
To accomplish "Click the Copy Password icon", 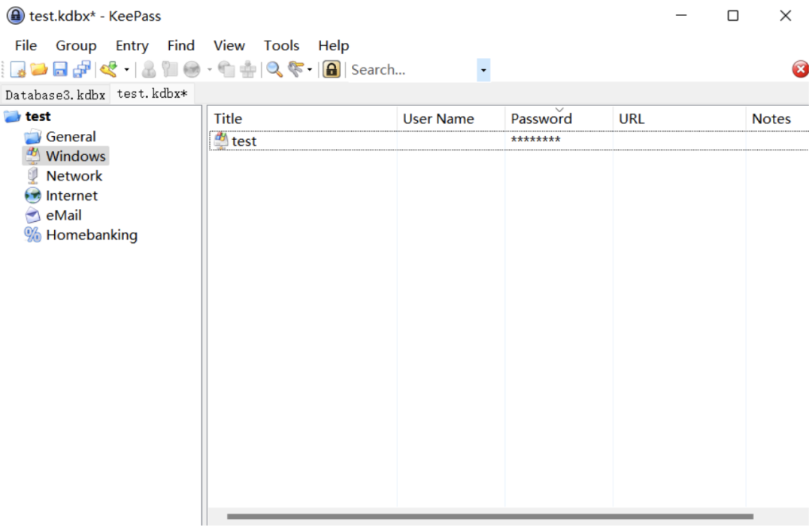I will point(170,69).
